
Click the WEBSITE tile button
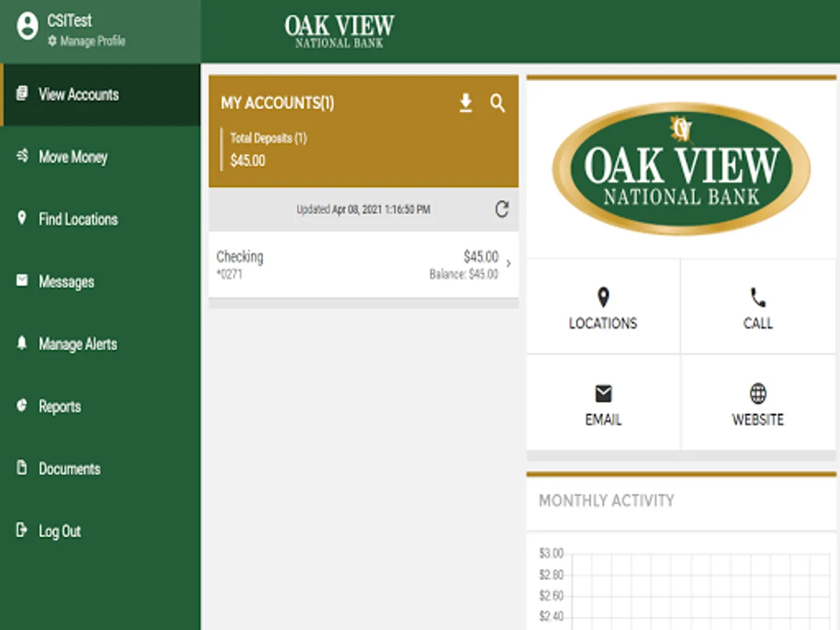click(758, 402)
